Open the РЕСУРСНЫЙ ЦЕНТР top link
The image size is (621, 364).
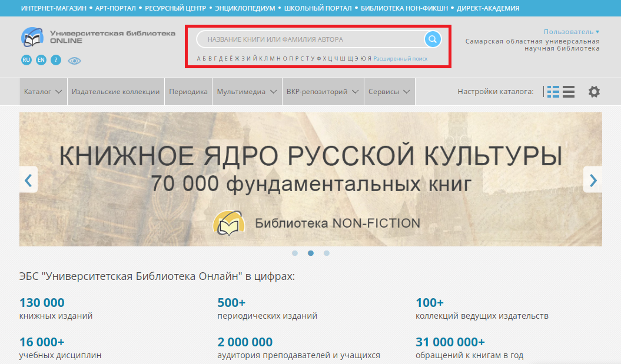pyautogui.click(x=175, y=8)
